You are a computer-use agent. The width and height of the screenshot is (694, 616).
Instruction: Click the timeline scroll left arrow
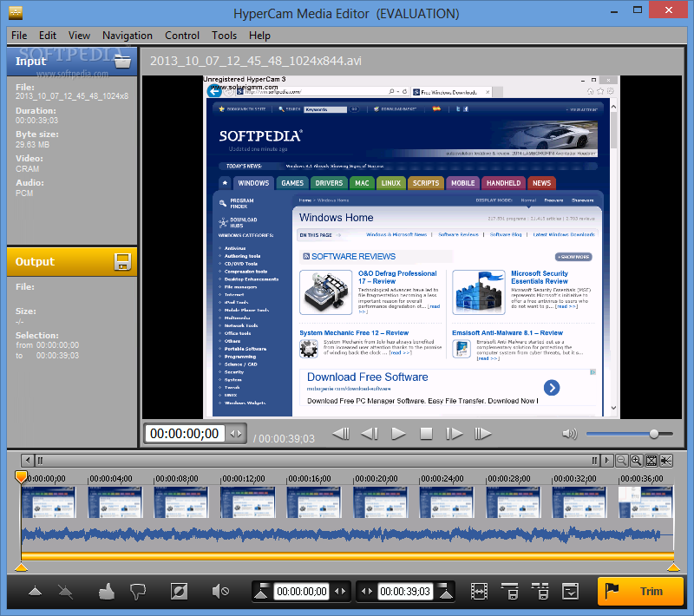coord(28,461)
